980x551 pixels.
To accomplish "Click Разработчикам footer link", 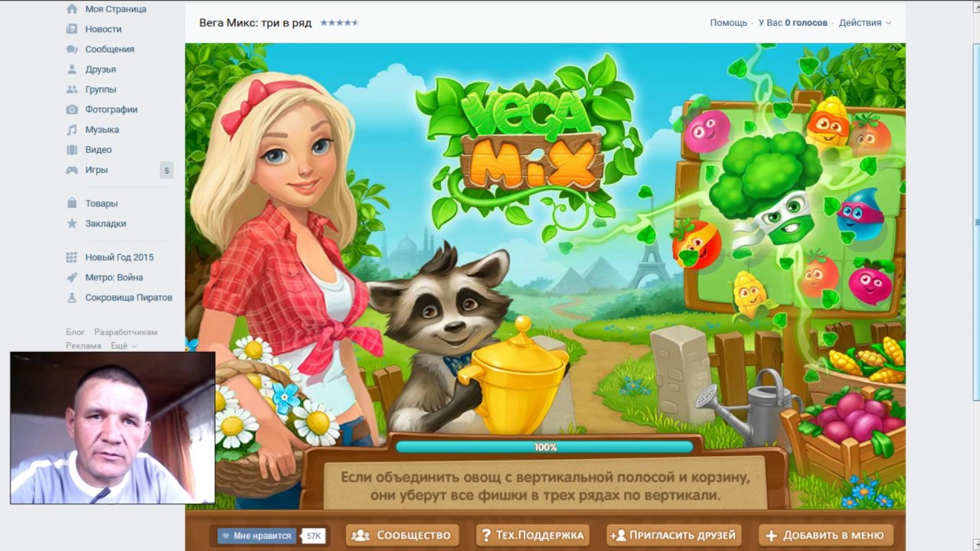I will tap(126, 332).
